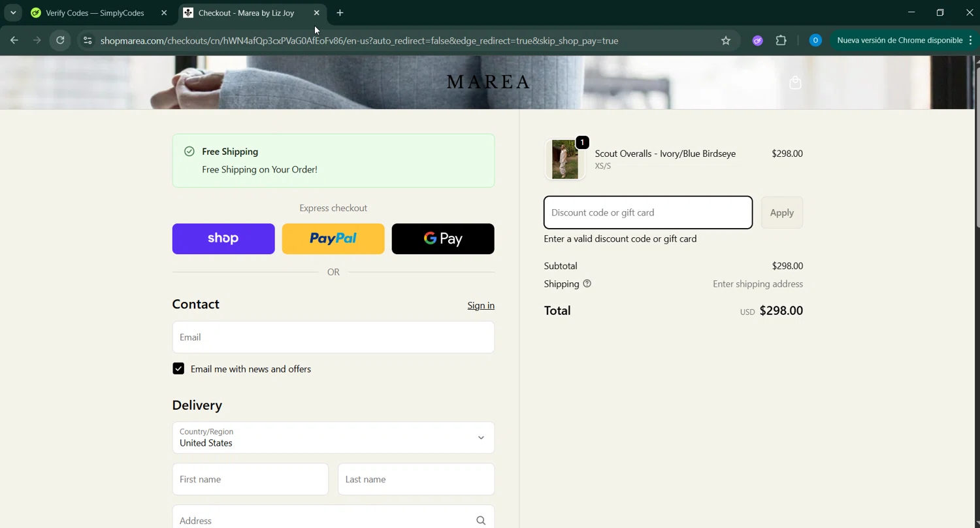Click the Free Shipping checkmark icon
Screen dimensions: 980x528
189,152
